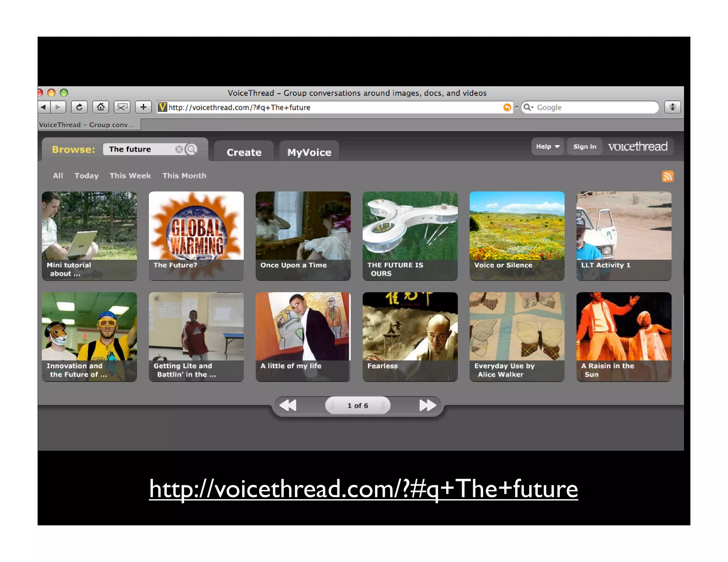Click the Sign in button
This screenshot has width=728, height=562.
pos(584,146)
